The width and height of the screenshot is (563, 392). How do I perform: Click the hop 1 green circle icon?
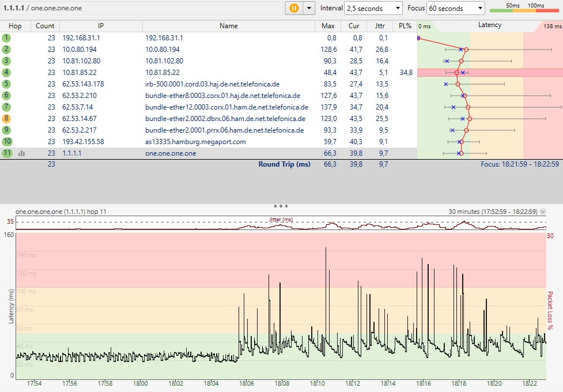tap(6, 38)
